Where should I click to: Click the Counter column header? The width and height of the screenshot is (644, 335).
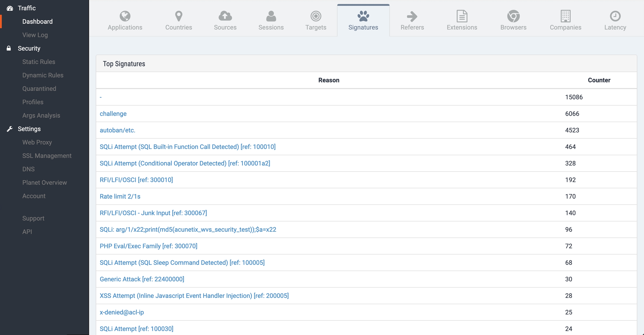pyautogui.click(x=599, y=80)
